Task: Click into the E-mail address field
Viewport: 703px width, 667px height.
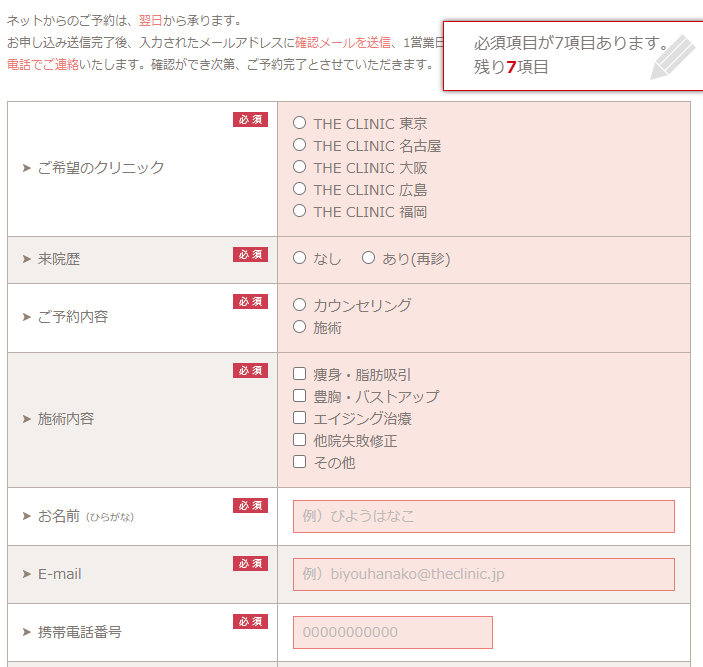Action: tap(483, 574)
